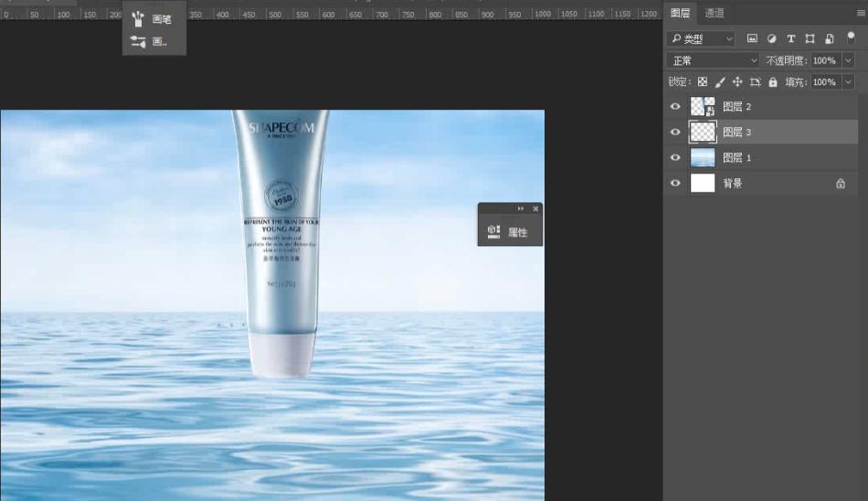Click the adjustment layer filter icon
Image resolution: width=868 pixels, height=501 pixels.
tap(771, 38)
